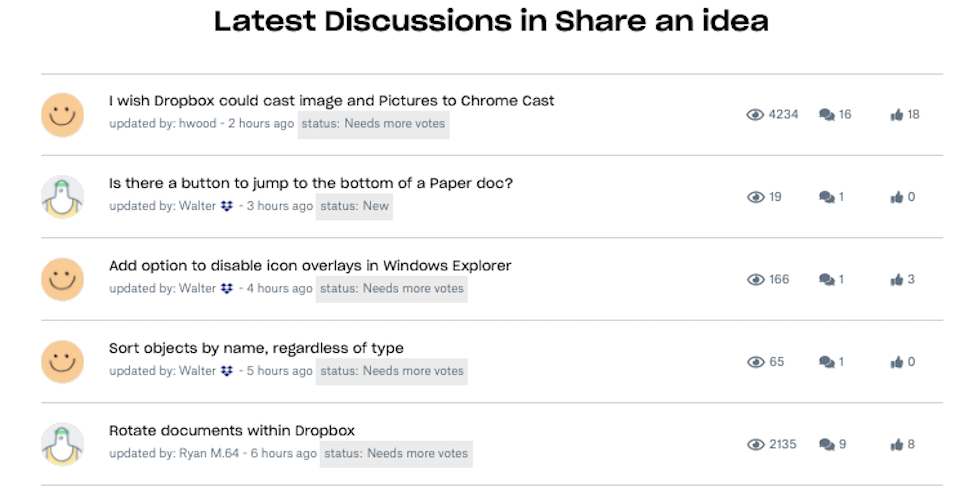Click smiley avatar beside icon overlays discussion
960x500 pixels.
coord(62,279)
